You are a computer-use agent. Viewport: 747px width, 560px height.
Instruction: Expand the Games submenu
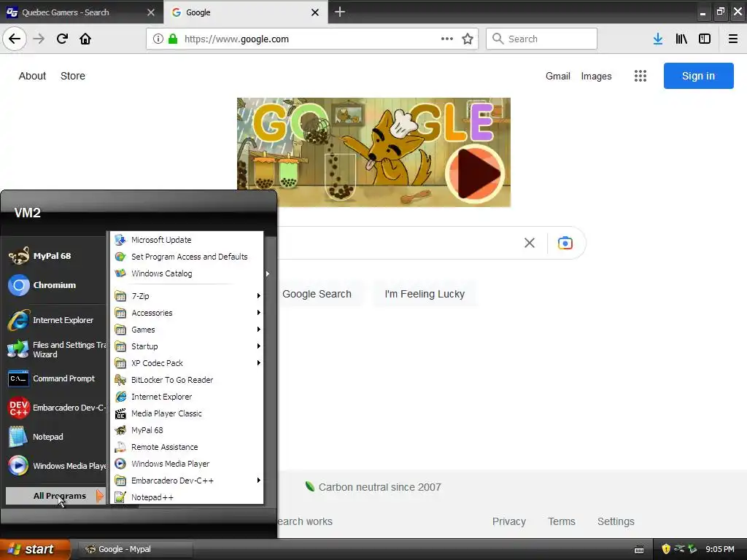187,330
